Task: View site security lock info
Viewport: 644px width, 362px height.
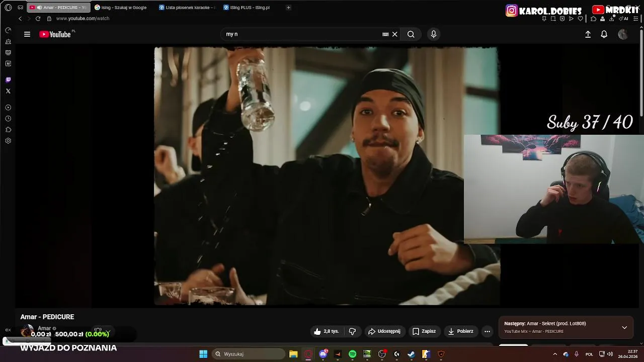Action: coord(49,19)
